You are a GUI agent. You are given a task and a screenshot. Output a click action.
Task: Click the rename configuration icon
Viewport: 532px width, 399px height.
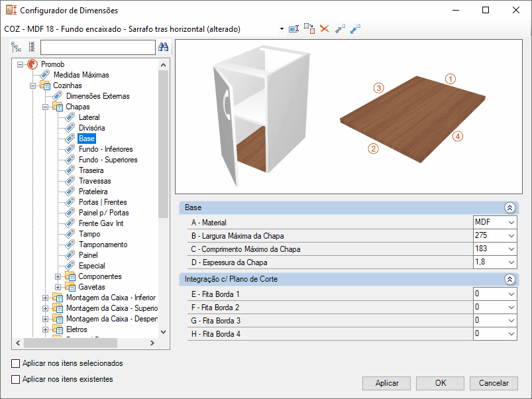(x=294, y=29)
